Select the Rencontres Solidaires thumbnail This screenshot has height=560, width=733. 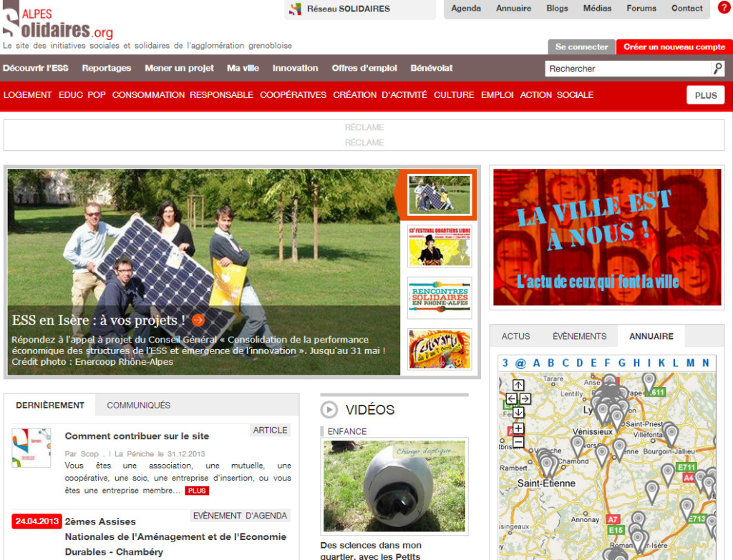pos(440,298)
